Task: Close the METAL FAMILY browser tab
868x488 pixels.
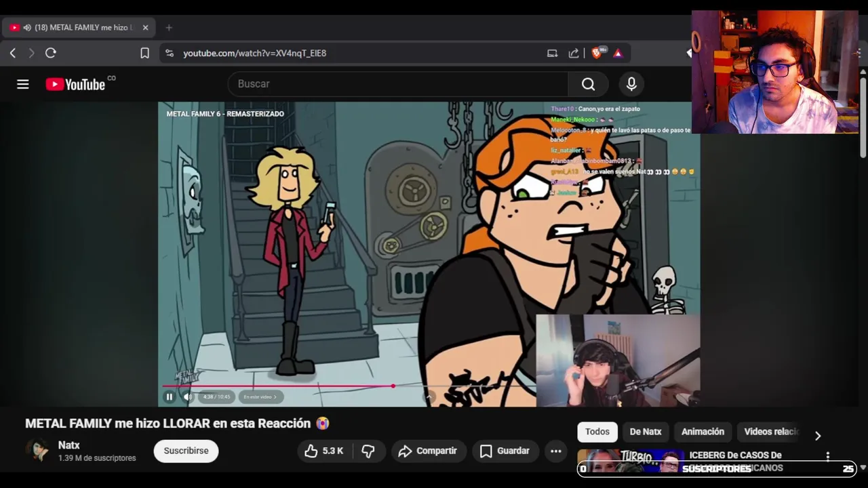Action: pos(145,28)
